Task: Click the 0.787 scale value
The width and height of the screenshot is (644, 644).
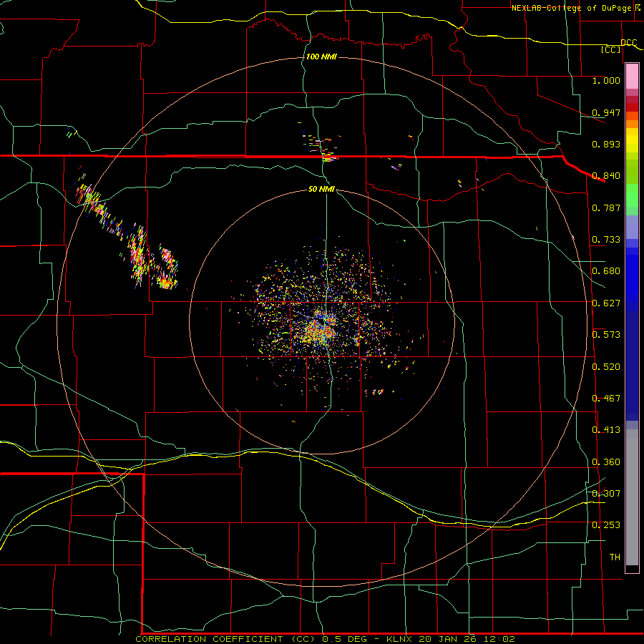Action: point(606,208)
